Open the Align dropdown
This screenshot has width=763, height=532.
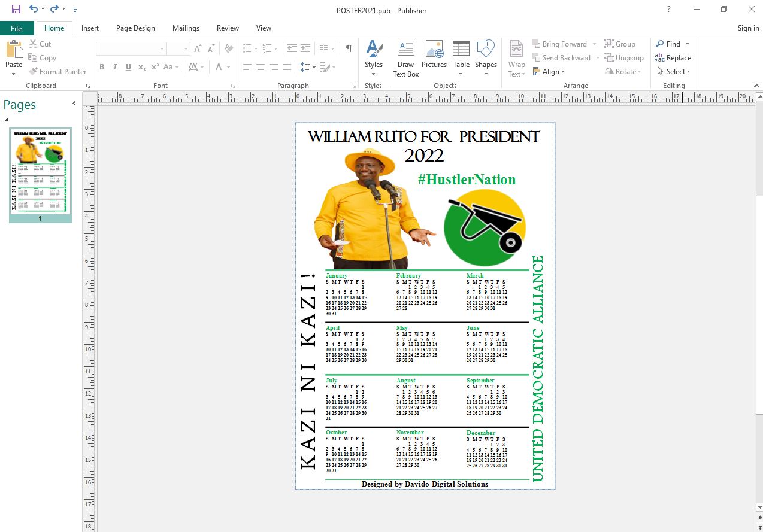pos(548,72)
